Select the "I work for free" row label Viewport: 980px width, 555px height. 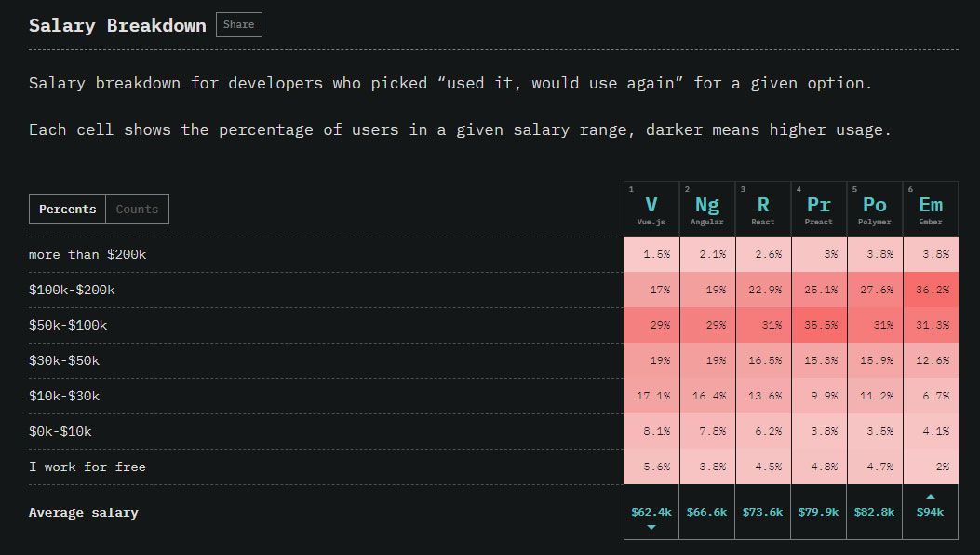point(88,467)
